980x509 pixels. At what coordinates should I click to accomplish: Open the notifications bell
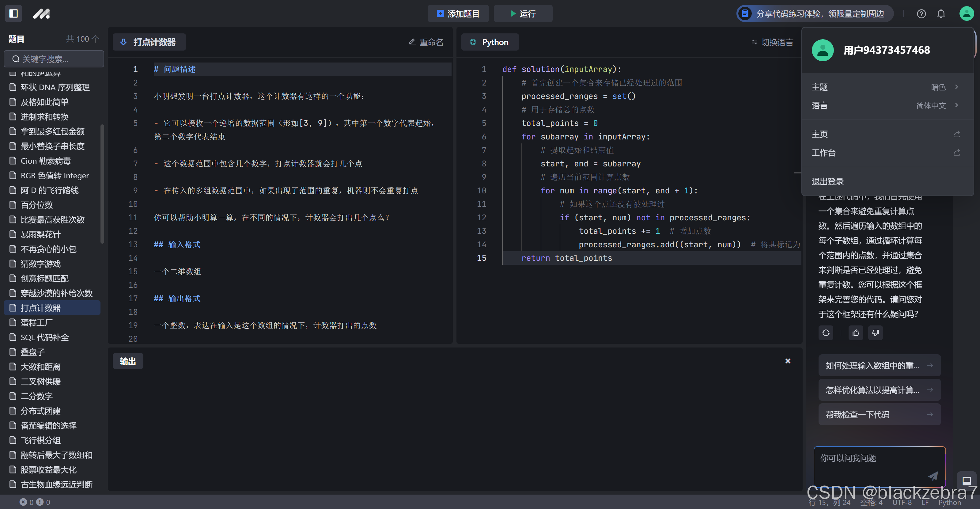coord(941,14)
